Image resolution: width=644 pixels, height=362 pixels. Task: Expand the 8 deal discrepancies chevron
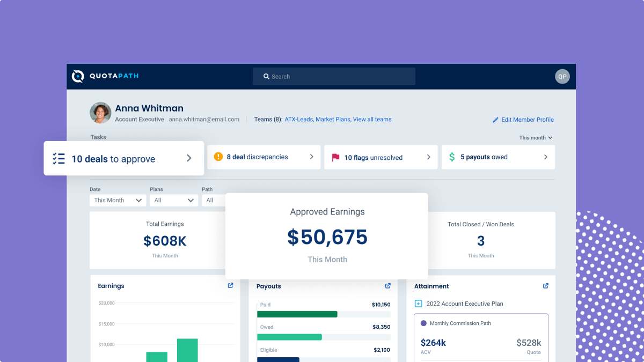click(312, 157)
